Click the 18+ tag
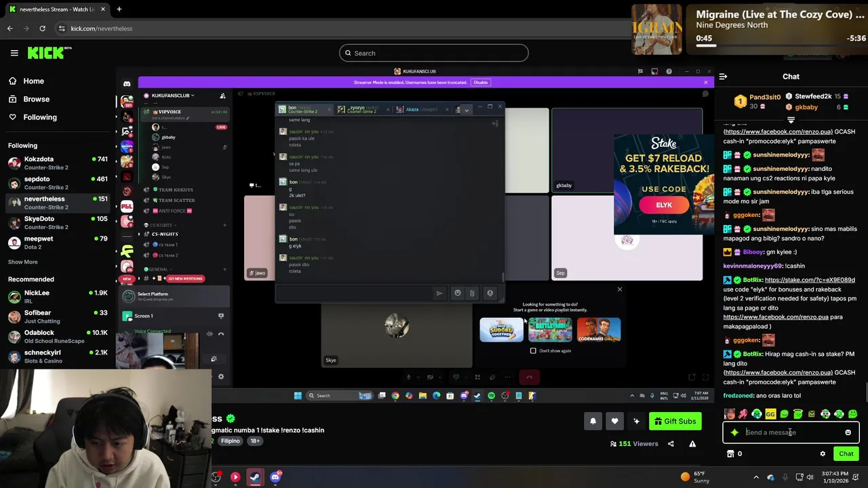 click(x=255, y=441)
